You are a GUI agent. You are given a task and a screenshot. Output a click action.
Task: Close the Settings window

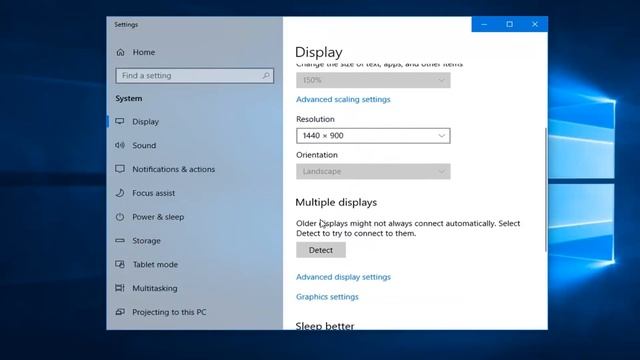535,24
